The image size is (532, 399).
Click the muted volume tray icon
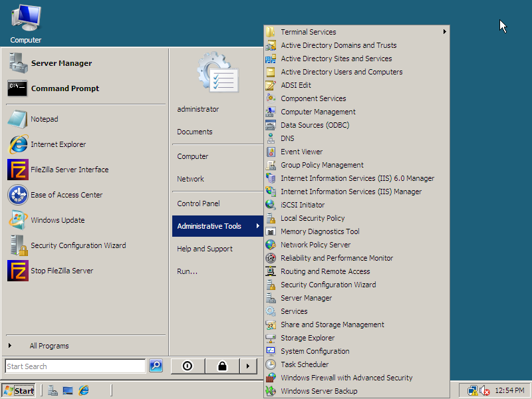[485, 391]
